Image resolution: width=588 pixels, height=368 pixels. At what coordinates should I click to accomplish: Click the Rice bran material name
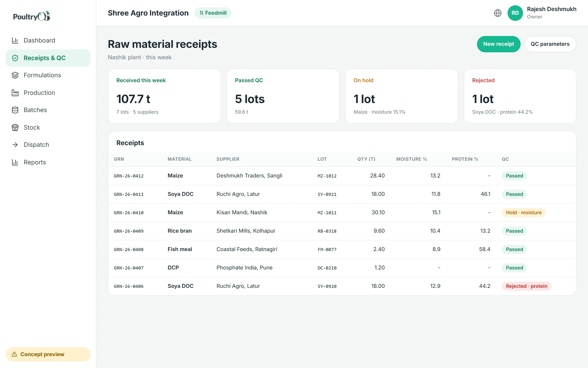(179, 231)
